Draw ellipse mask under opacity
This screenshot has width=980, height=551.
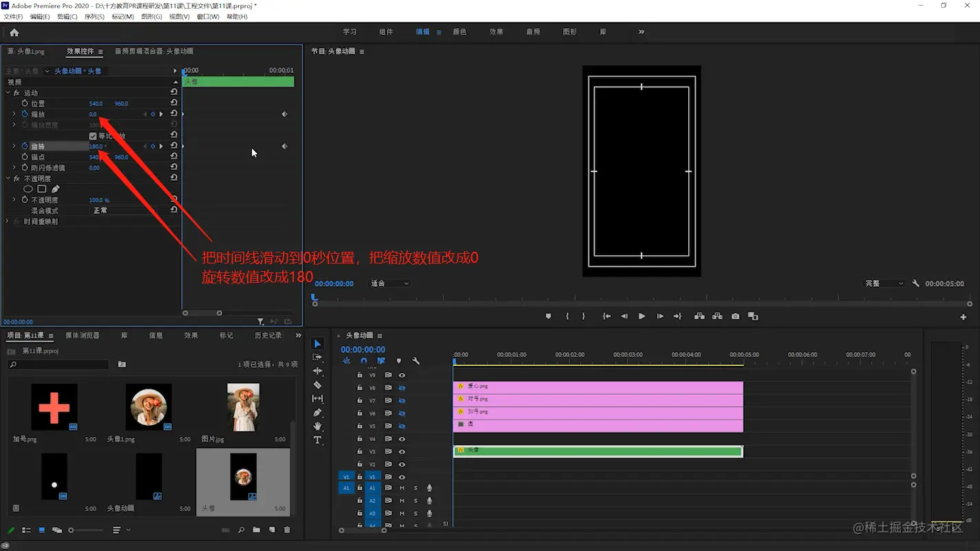pos(28,189)
